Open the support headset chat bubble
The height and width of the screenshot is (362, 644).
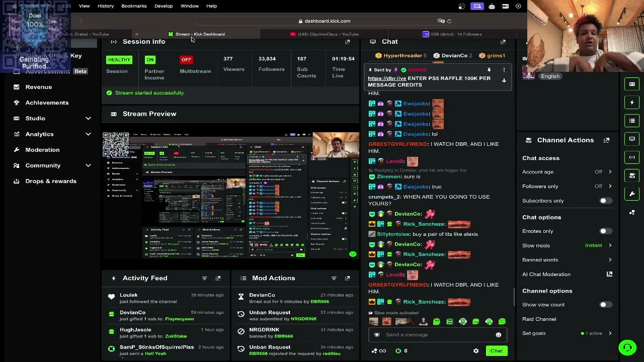pyautogui.click(x=627, y=347)
